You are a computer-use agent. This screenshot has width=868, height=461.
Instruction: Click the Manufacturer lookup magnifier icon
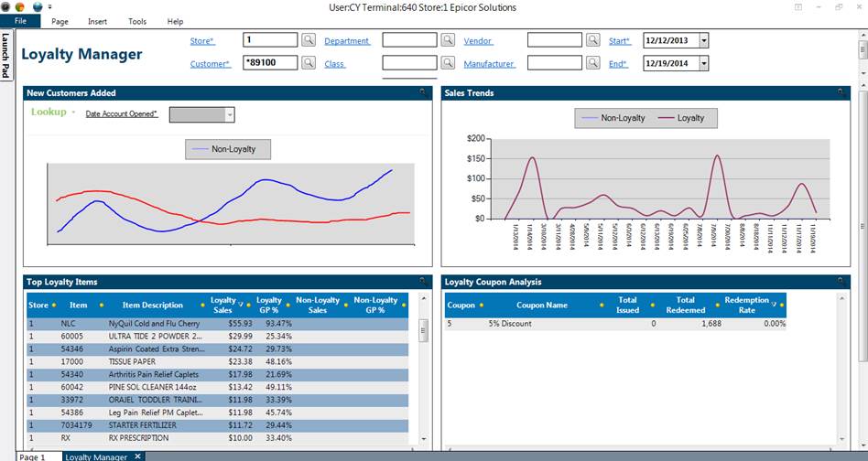tap(593, 63)
